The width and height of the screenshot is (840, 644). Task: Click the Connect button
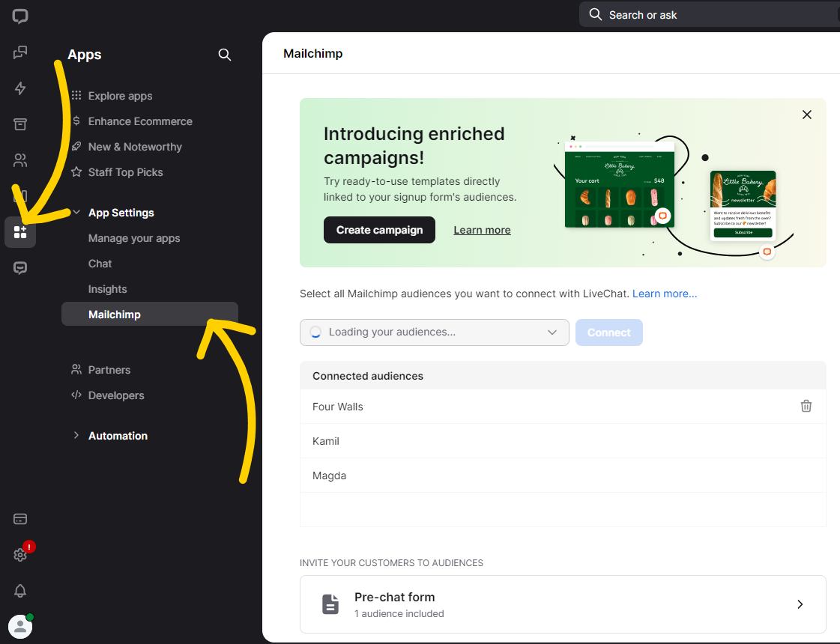pyautogui.click(x=609, y=332)
